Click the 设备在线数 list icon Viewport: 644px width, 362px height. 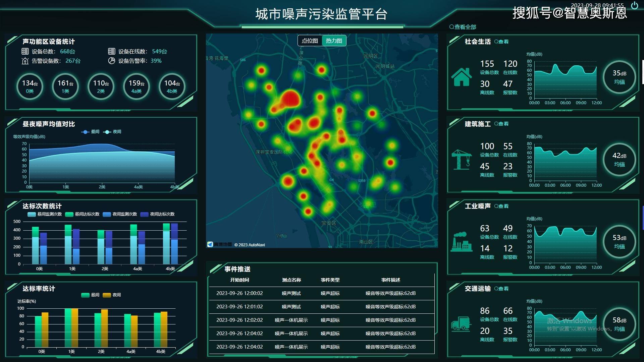pos(112,51)
